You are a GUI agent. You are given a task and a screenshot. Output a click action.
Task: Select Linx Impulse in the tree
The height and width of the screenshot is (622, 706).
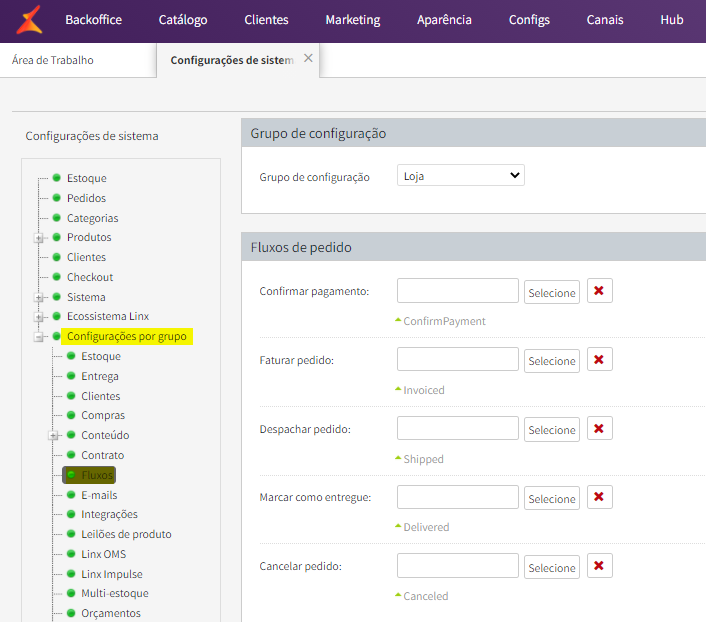(111, 574)
